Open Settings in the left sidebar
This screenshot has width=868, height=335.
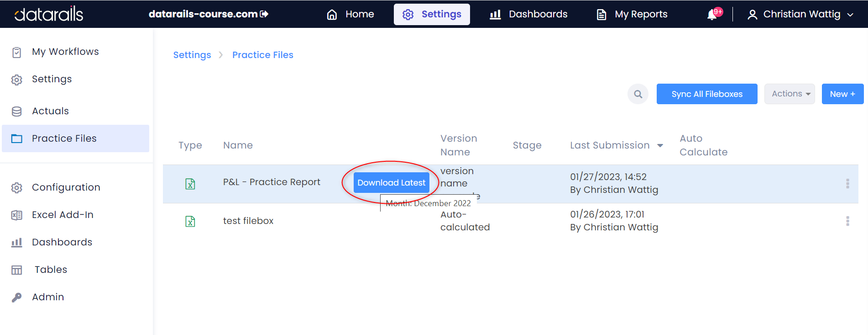tap(52, 79)
